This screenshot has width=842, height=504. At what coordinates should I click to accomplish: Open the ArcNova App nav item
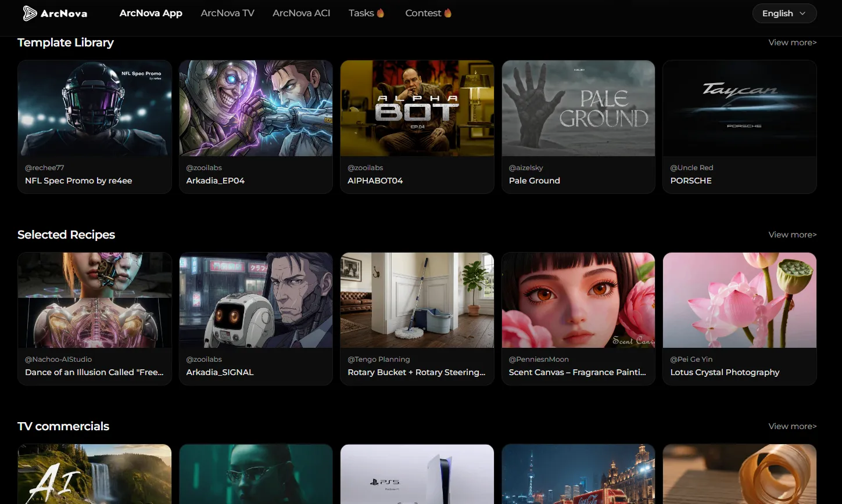pyautogui.click(x=151, y=13)
